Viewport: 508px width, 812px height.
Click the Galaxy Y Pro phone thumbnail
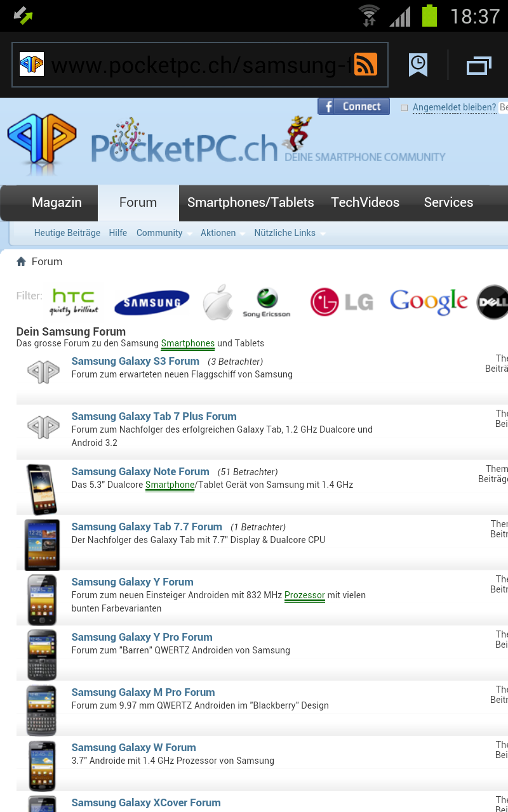pyautogui.click(x=42, y=655)
